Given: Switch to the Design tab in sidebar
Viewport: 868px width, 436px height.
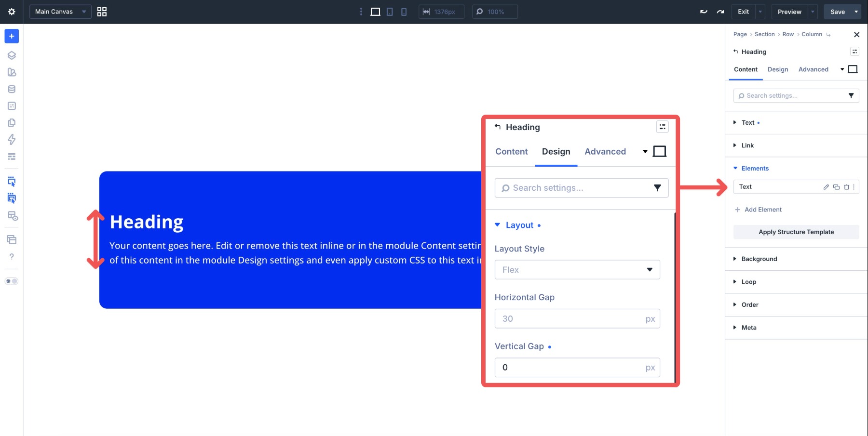Looking at the screenshot, I should coord(778,69).
